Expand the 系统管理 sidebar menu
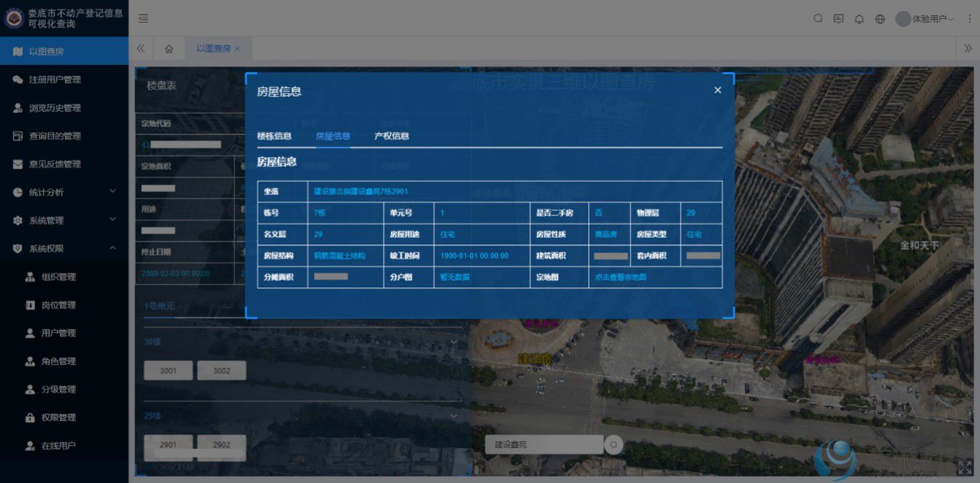 tap(64, 220)
